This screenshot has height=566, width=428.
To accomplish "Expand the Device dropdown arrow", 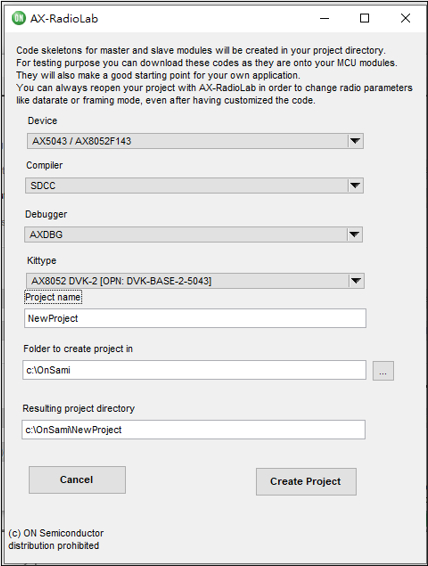I will [x=355, y=141].
